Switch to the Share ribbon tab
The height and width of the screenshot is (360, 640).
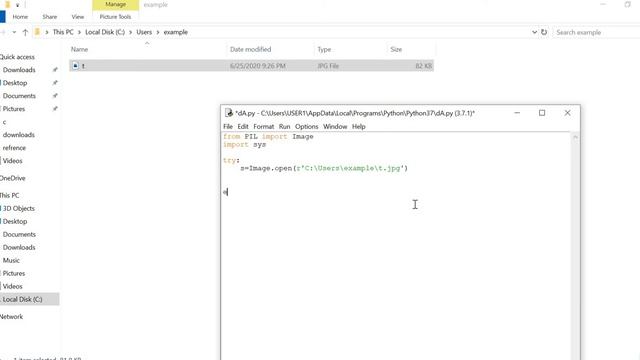click(49, 17)
